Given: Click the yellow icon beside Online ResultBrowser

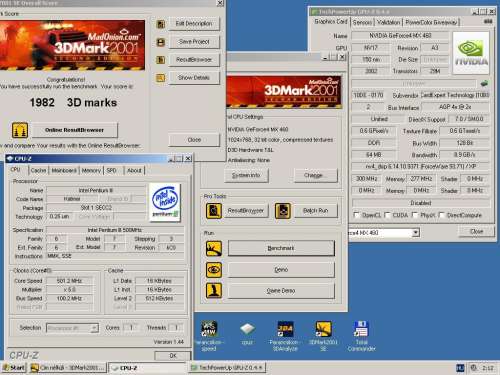Looking at the screenshot, I should pyautogui.click(x=20, y=130).
